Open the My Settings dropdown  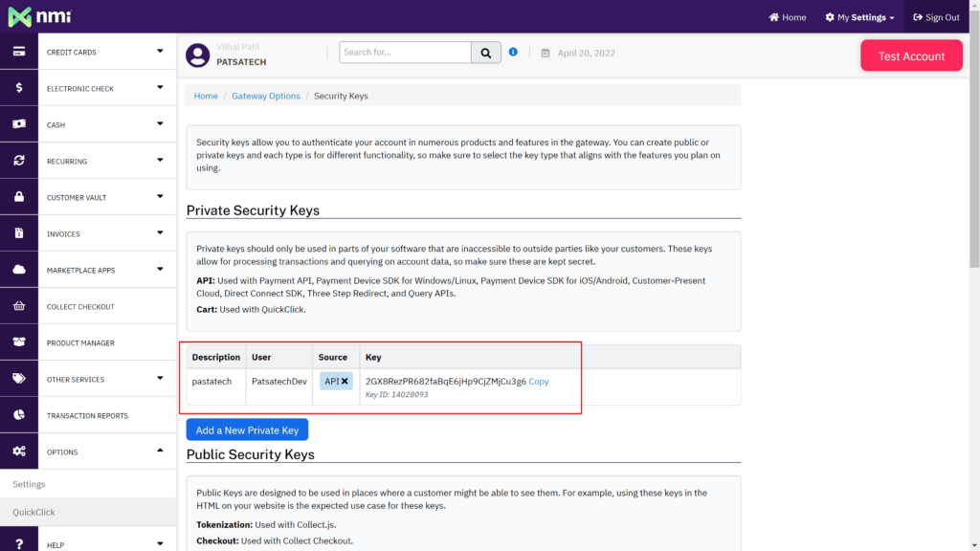(x=860, y=17)
